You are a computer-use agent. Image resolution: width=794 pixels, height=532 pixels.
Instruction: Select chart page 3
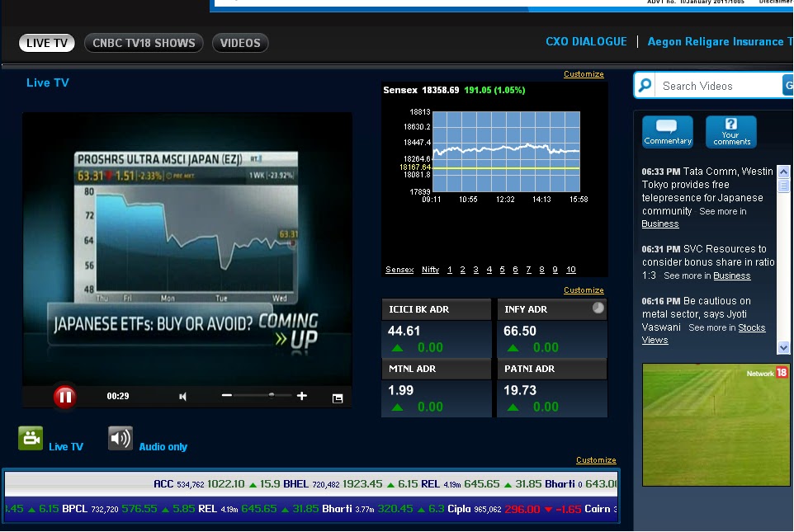click(476, 270)
